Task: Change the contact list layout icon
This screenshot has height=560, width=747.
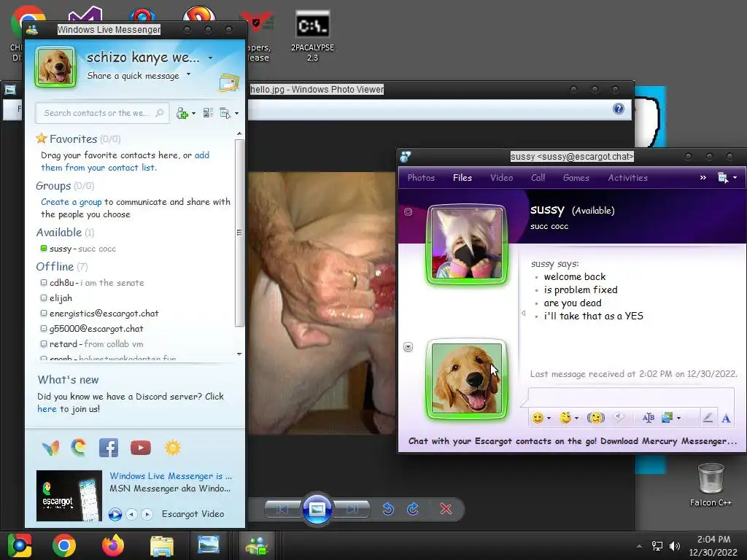Action: pyautogui.click(x=208, y=113)
